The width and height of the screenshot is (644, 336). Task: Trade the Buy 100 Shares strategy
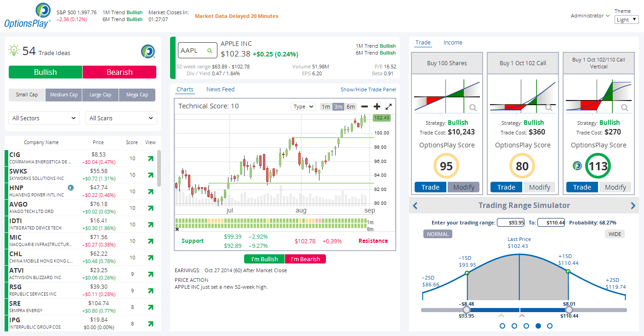click(431, 187)
